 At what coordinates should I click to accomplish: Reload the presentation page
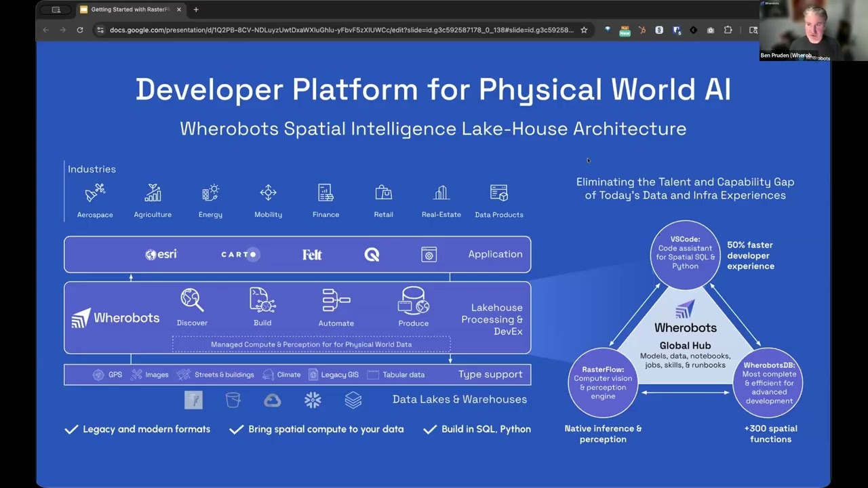point(80,30)
